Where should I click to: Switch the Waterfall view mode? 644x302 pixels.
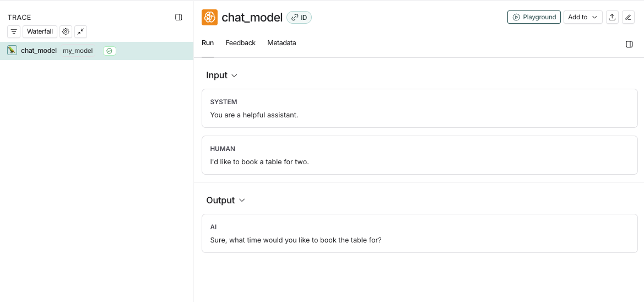tap(40, 31)
